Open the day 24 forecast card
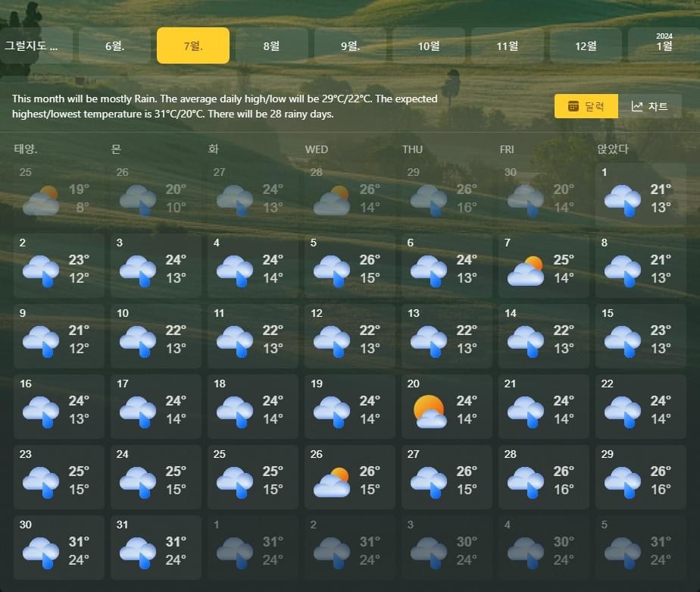Screen dimensions: 700x592 156,478
